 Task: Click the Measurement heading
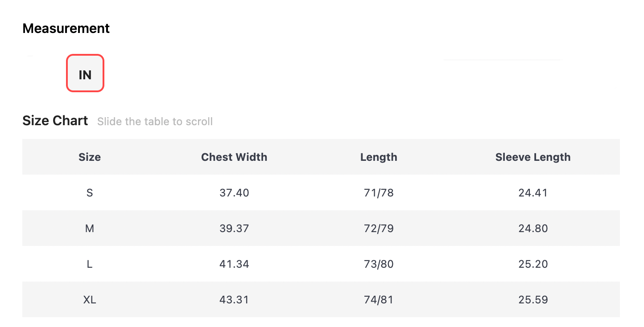click(66, 29)
